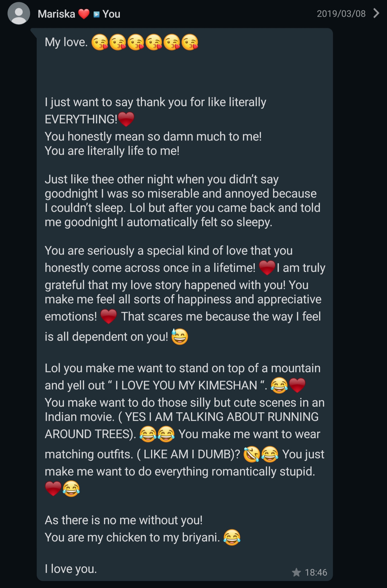Click the first kissing emoji after My love
This screenshot has width=387, height=588.
(x=100, y=42)
